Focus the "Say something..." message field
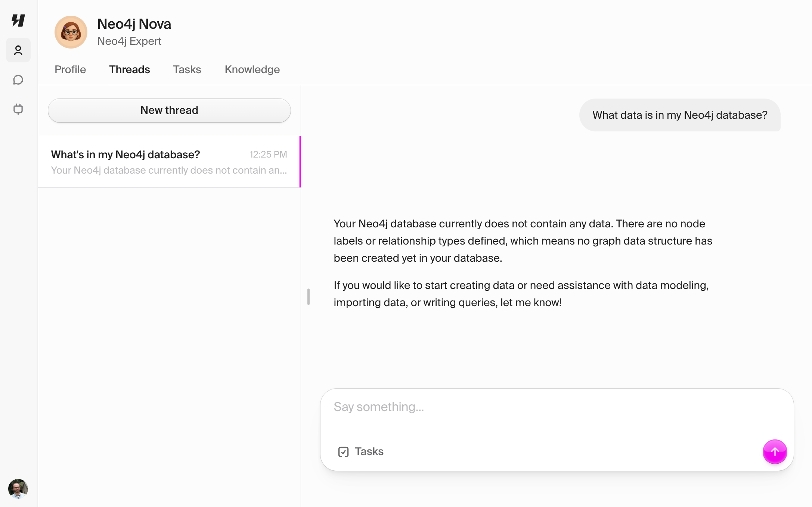The image size is (812, 507). coord(557,407)
